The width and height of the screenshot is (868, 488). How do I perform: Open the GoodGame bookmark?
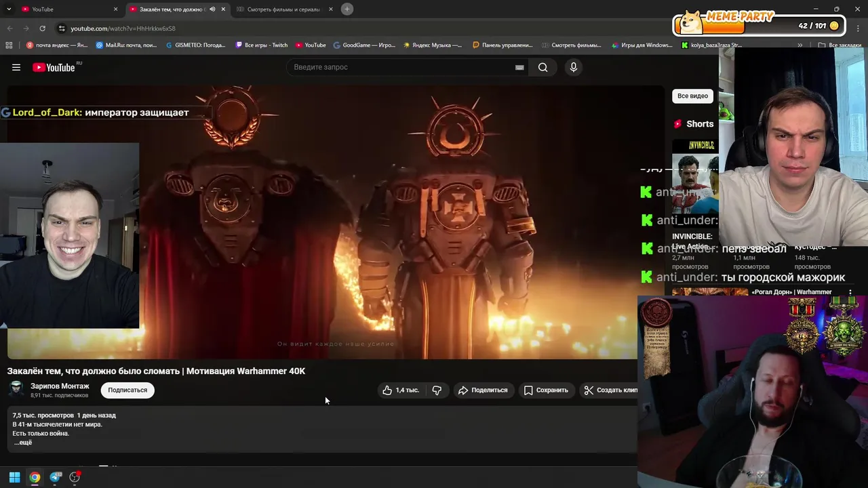tap(365, 45)
